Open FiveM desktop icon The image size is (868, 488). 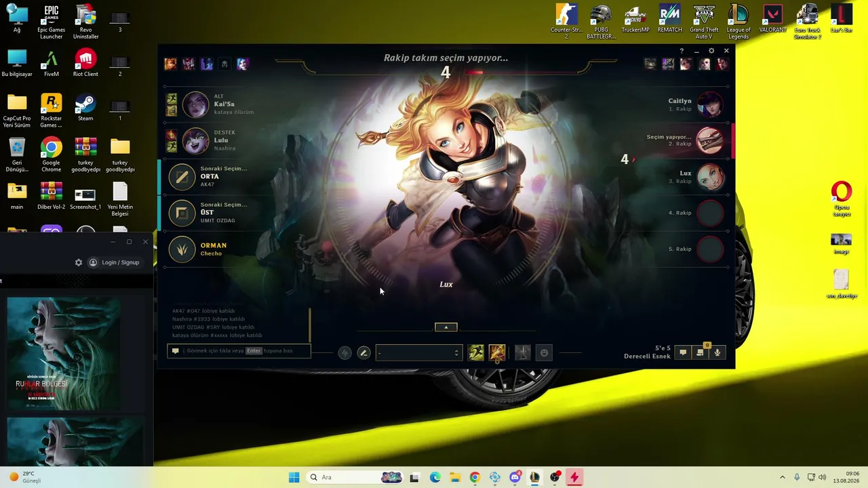coord(51,63)
